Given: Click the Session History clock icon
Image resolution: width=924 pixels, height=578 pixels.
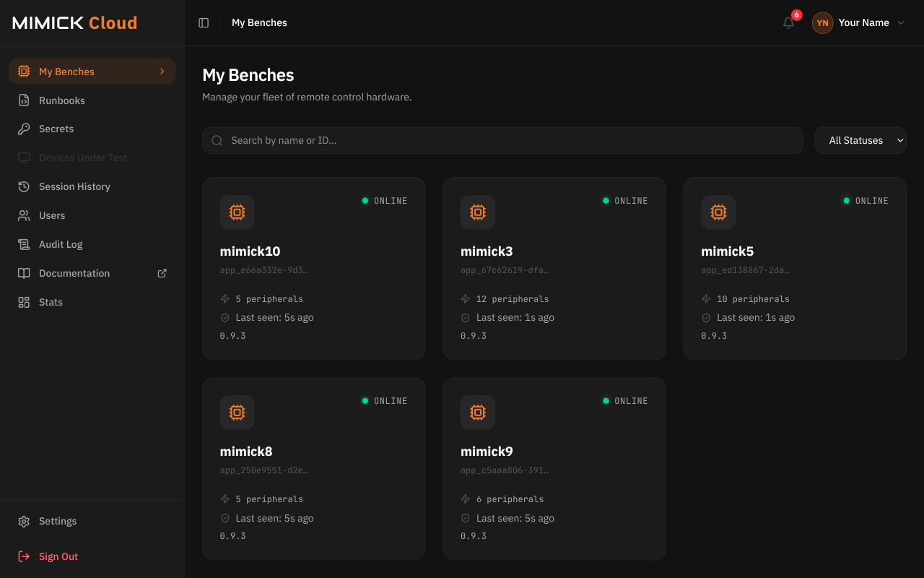Looking at the screenshot, I should coord(24,186).
